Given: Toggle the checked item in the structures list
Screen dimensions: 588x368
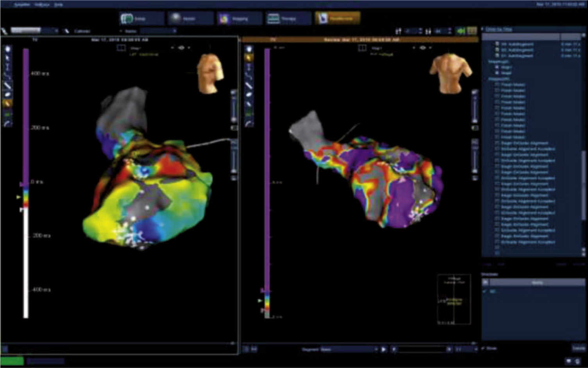Looking at the screenshot, I should (x=485, y=291).
